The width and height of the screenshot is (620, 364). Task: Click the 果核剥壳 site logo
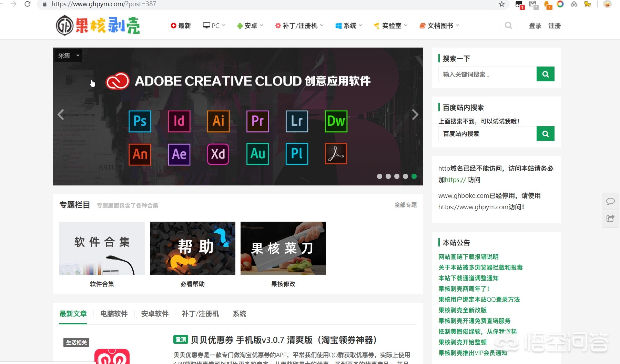98,26
